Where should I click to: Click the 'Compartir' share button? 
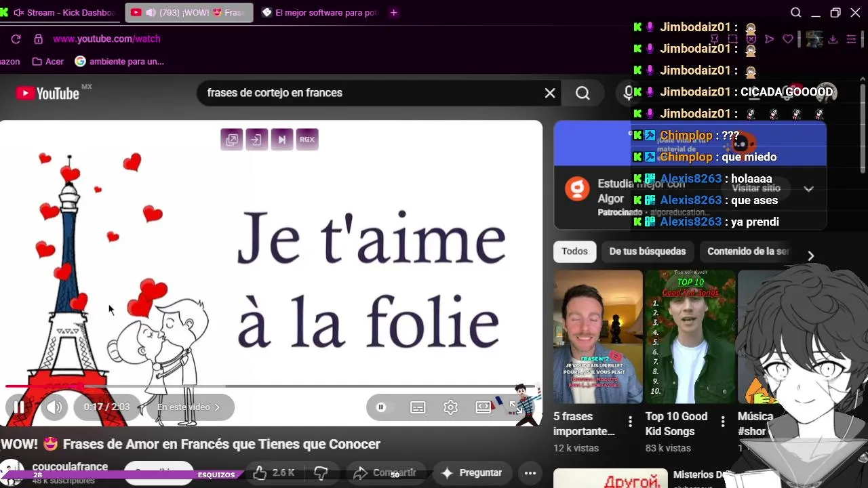point(385,473)
